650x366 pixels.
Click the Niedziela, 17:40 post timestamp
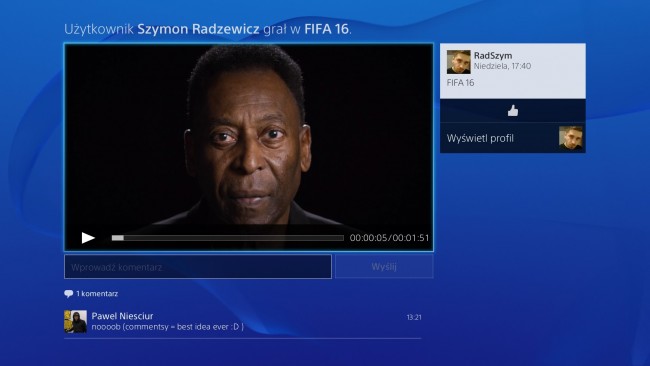pos(502,66)
